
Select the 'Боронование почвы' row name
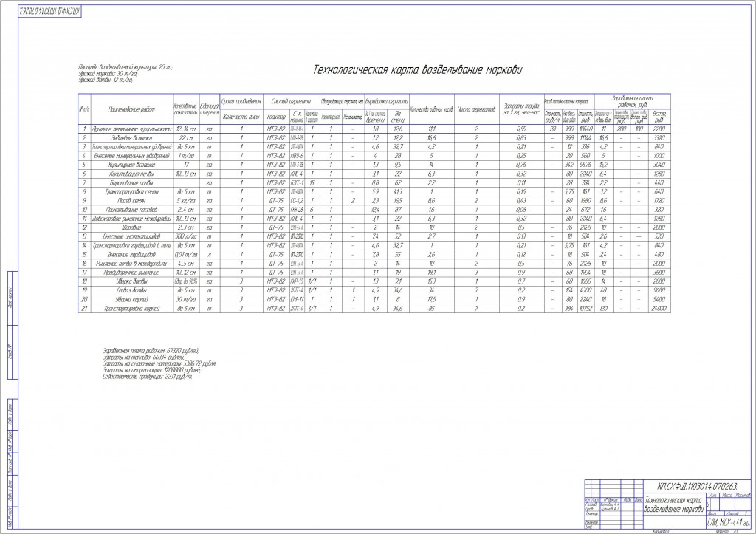point(131,183)
